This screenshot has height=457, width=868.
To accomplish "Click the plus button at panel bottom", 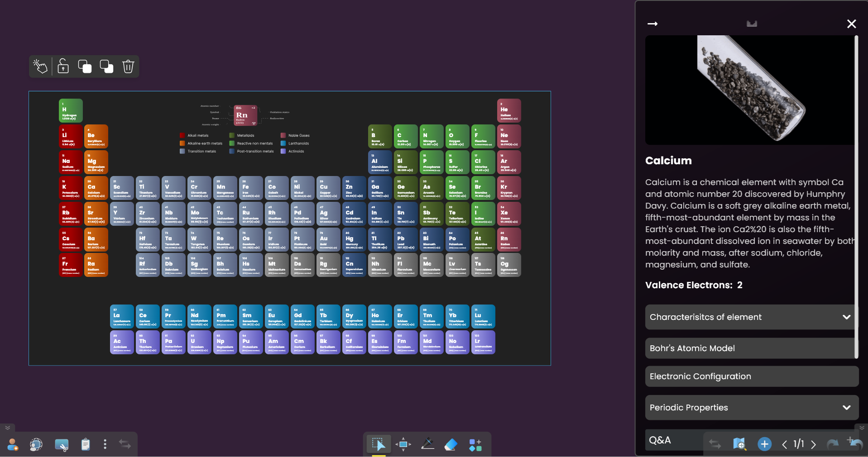I will click(x=764, y=444).
